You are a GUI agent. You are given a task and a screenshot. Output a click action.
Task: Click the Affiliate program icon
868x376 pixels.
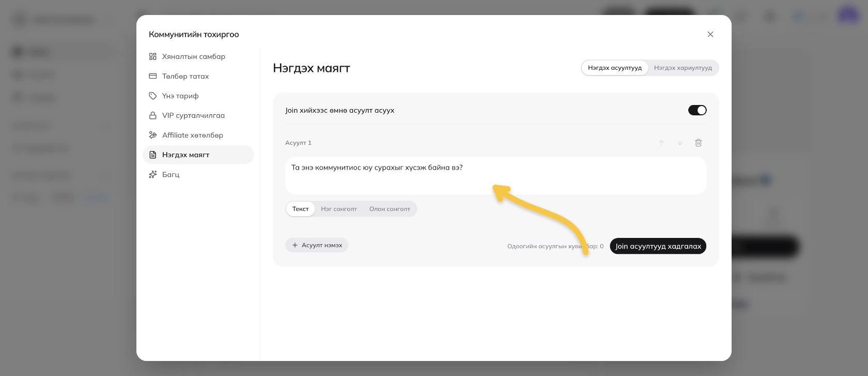click(153, 135)
